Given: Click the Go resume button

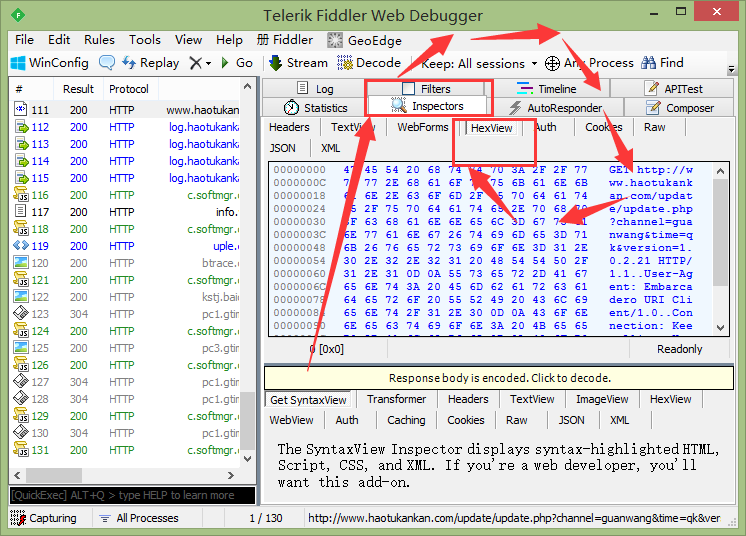Looking at the screenshot, I should 237,63.
